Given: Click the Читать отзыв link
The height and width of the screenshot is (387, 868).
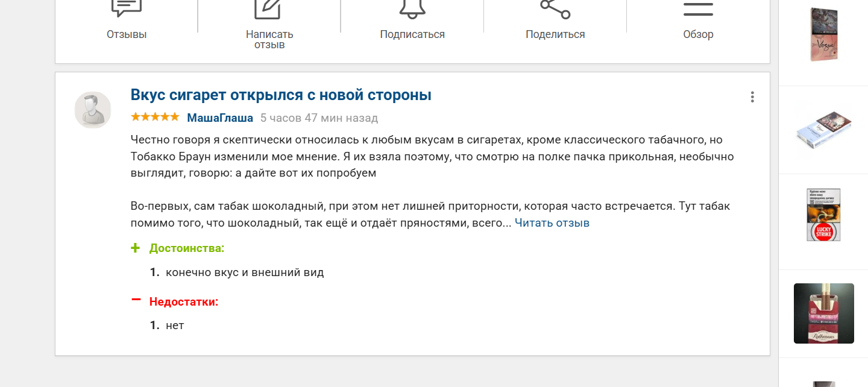Looking at the screenshot, I should [552, 223].
